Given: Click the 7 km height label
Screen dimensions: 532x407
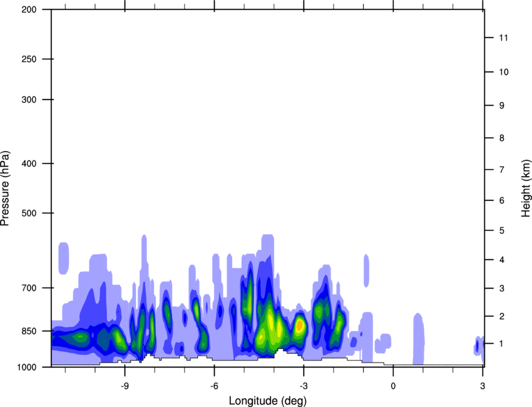Looking at the screenshot, I should pos(502,170).
